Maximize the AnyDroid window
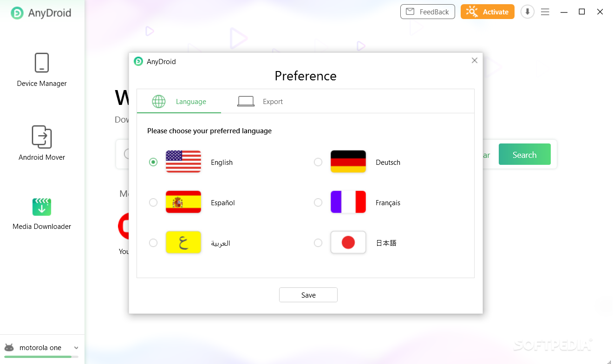This screenshot has height=364, width=613. [x=582, y=12]
